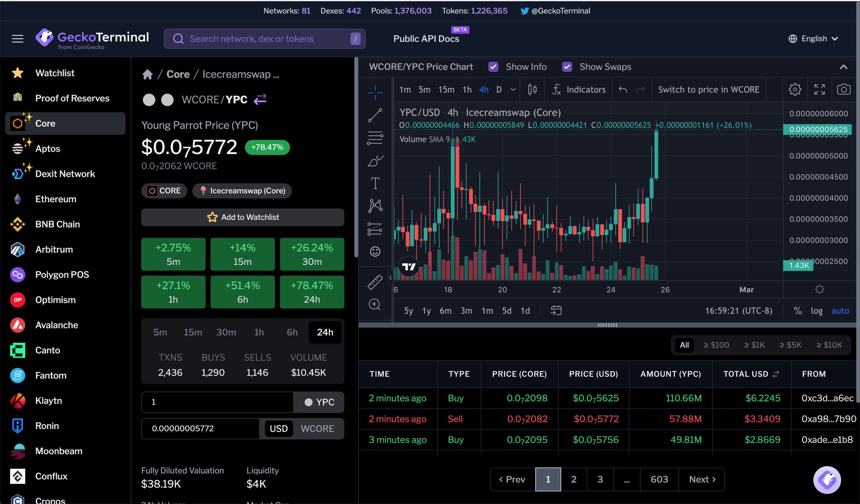The image size is (860, 504).
Task: Select the crosshair cursor tool
Action: pyautogui.click(x=375, y=92)
